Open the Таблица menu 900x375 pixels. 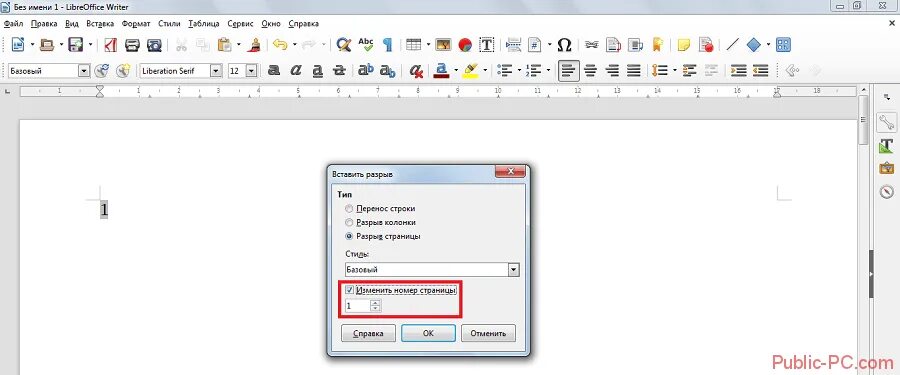pyautogui.click(x=204, y=24)
